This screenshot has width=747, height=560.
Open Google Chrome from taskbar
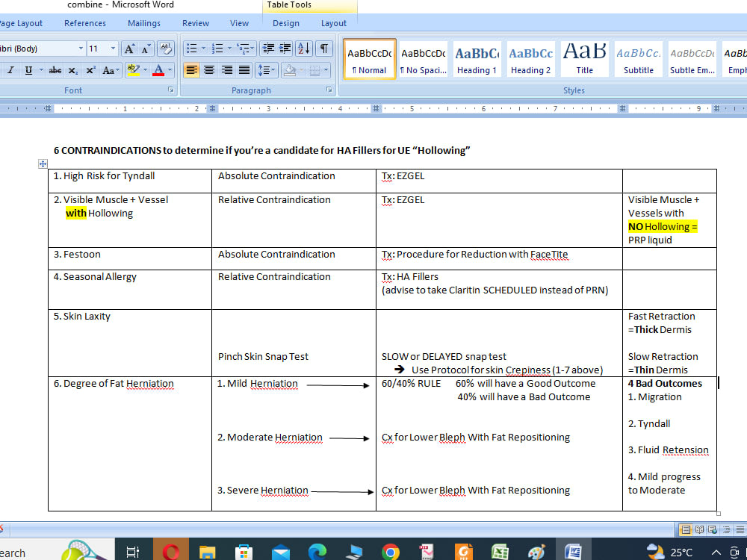(390, 553)
